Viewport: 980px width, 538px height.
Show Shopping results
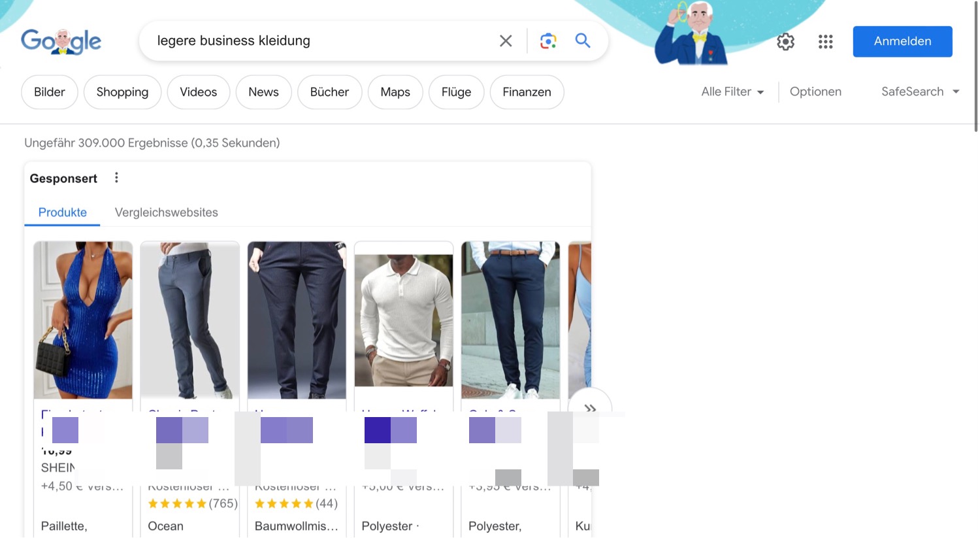[x=122, y=92]
